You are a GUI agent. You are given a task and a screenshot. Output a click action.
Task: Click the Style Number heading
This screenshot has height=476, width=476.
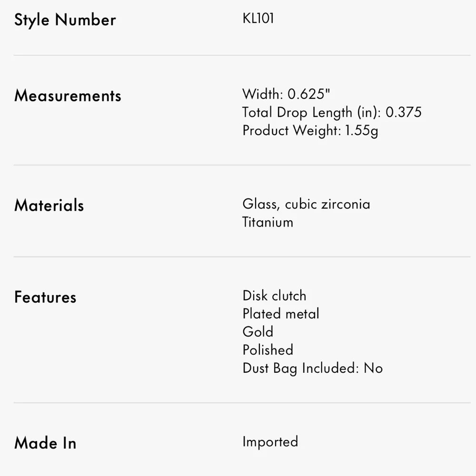(x=65, y=20)
